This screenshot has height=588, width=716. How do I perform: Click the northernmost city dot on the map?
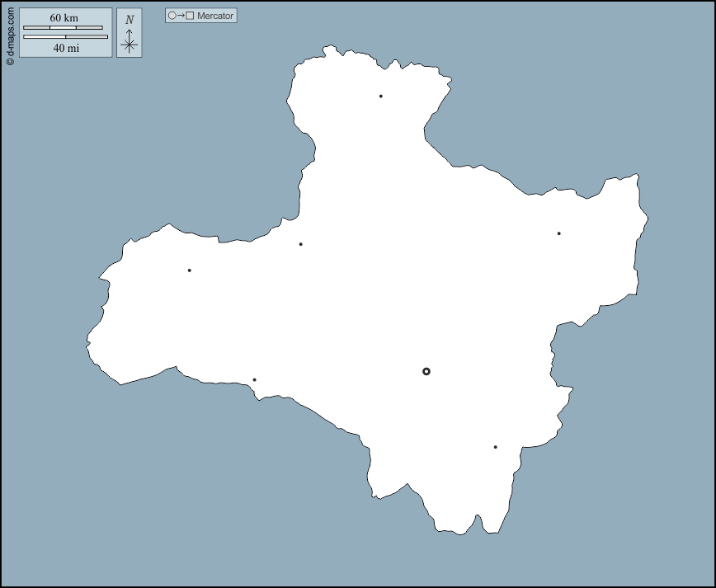point(380,96)
